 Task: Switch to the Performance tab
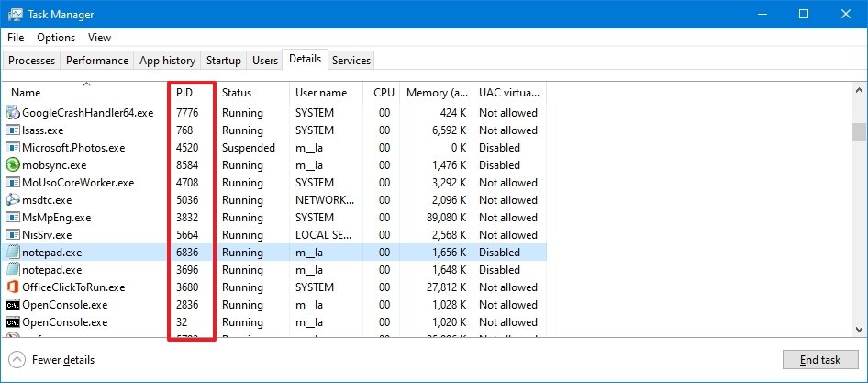(97, 61)
